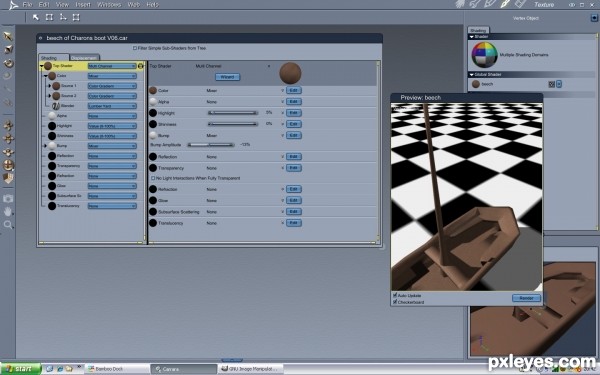Click the cube plane icon in left toolbar

8,178
